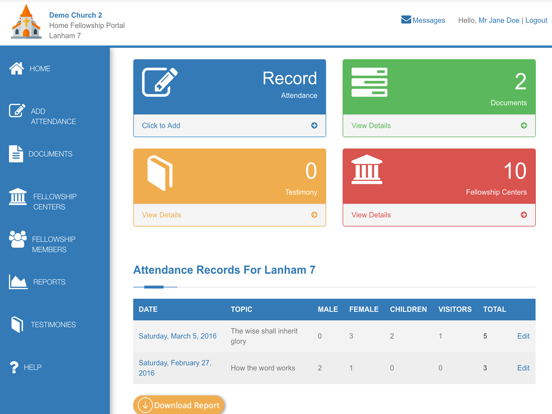Click the Fellowship Centers building icon in sidebar
552x414 pixels.
[x=18, y=196]
